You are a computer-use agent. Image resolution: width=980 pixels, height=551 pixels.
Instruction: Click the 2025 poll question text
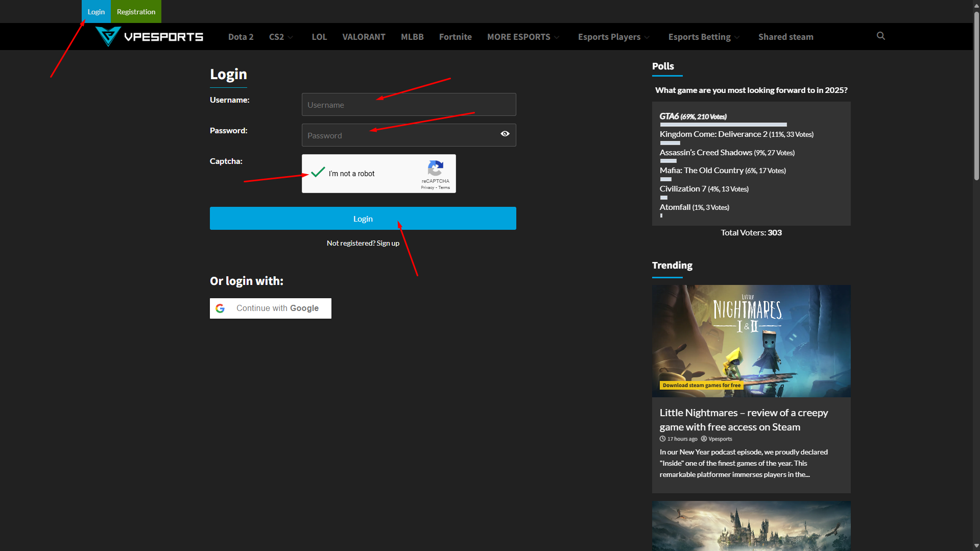click(x=751, y=90)
